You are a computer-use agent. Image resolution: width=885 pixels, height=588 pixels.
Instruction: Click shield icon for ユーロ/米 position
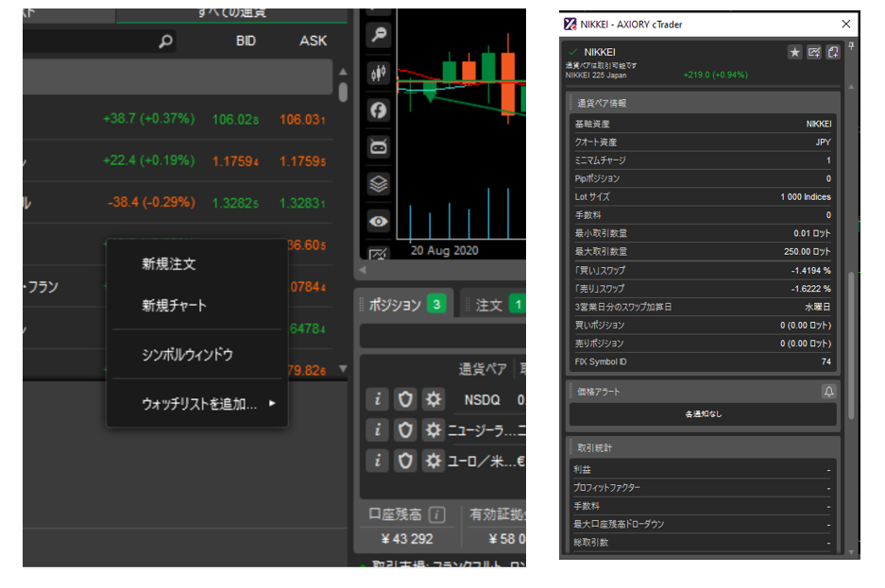click(405, 461)
